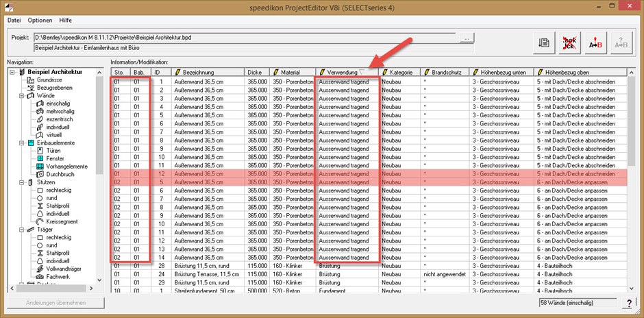Screen dimensions: 644x318
Task: Click the virtuell wall icon
Action: click(x=40, y=135)
